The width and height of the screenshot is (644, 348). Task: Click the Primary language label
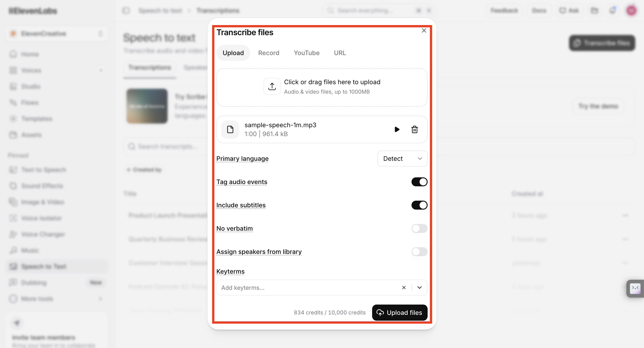pyautogui.click(x=242, y=158)
